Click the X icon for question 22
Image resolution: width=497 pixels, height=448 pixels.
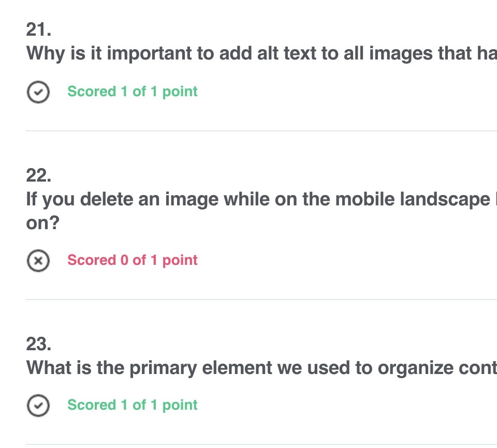[38, 261]
